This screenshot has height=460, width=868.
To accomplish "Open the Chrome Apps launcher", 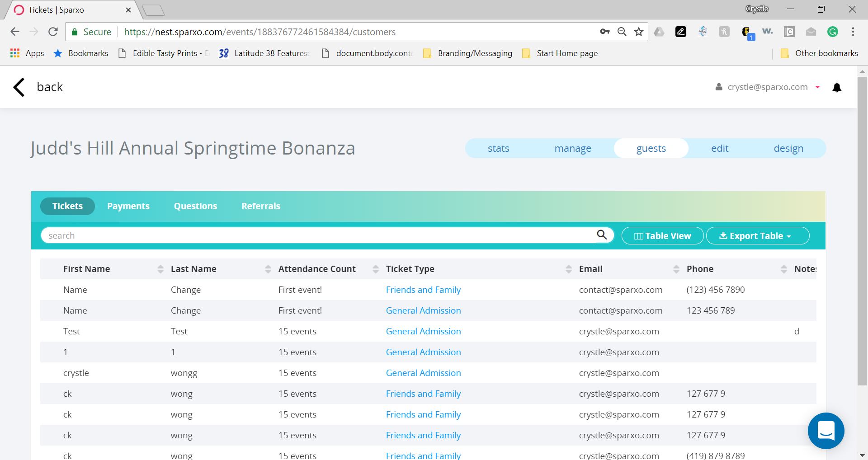I will point(15,53).
